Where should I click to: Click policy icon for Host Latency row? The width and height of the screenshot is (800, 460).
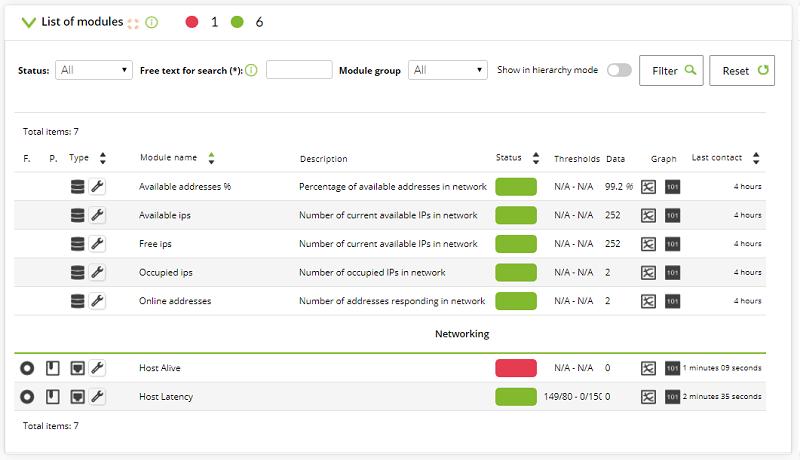coord(53,396)
